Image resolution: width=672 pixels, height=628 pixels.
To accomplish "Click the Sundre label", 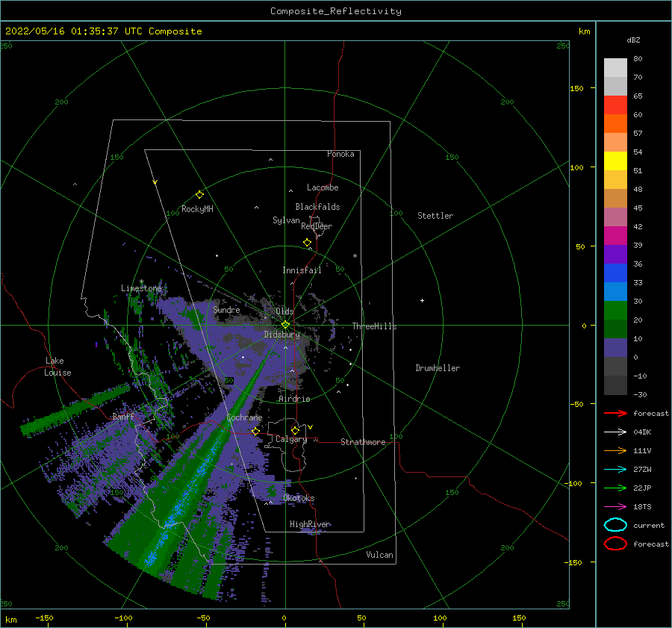I will click(226, 309).
